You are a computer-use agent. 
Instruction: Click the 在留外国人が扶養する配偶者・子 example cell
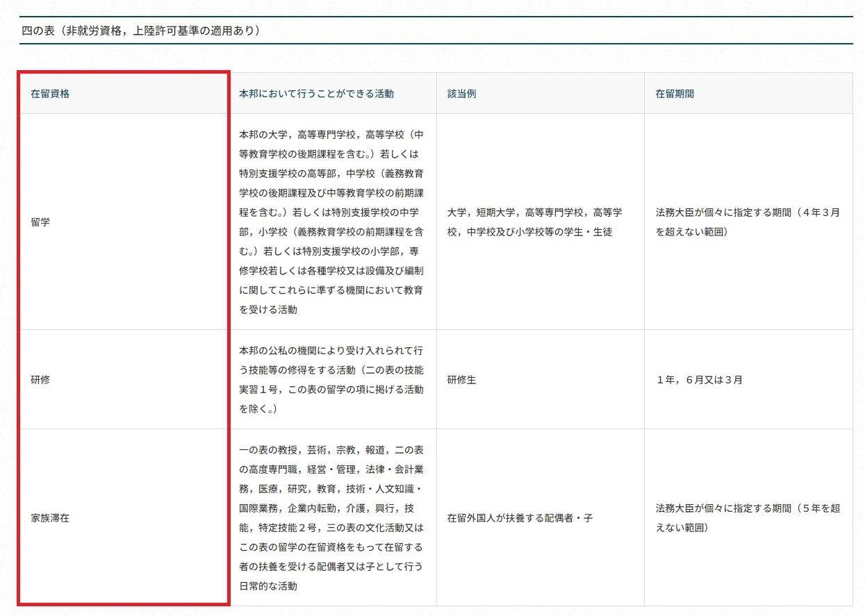point(520,518)
